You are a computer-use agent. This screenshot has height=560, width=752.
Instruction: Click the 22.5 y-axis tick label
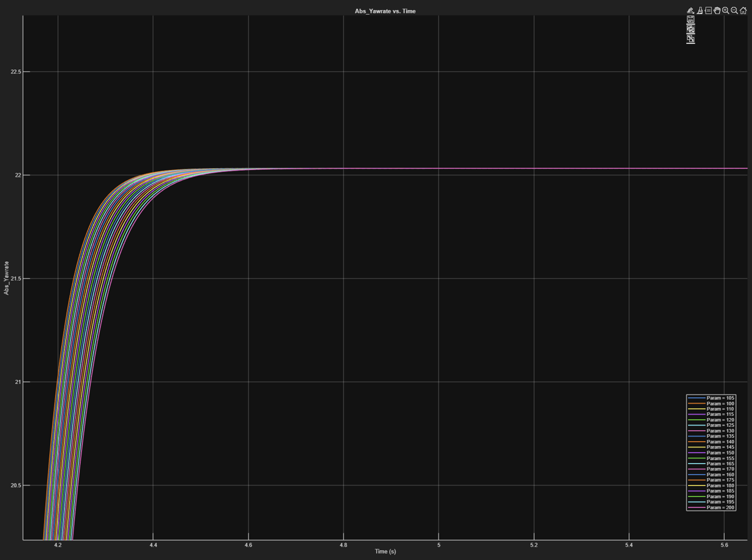pyautogui.click(x=16, y=72)
